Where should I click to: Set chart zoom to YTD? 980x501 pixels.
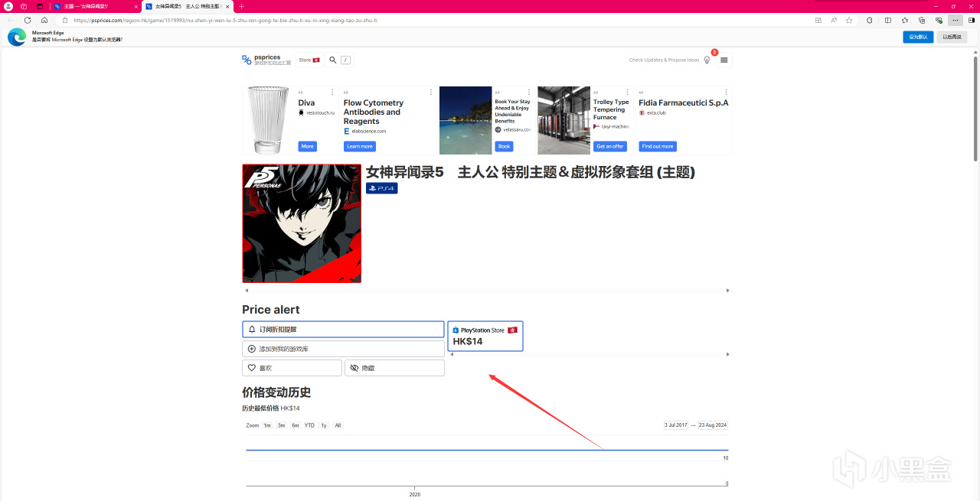coord(309,425)
